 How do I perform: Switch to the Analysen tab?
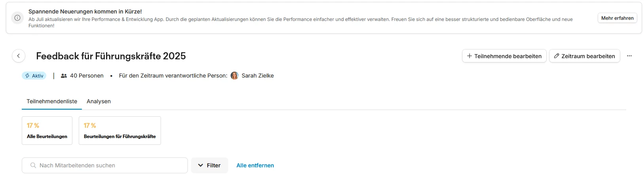(98, 101)
